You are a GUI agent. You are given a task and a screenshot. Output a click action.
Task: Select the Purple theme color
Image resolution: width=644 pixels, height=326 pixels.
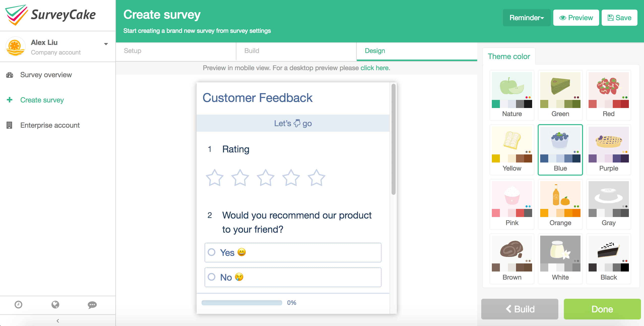[608, 150]
